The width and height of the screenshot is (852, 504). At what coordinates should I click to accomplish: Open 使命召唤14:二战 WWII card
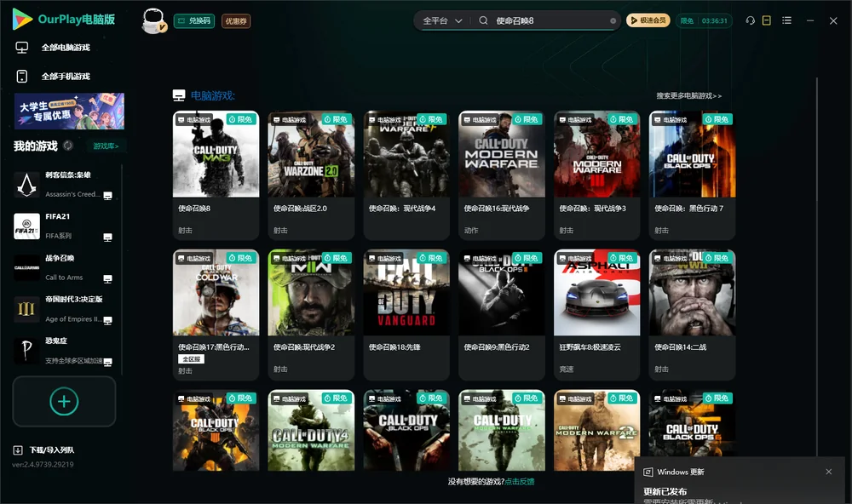[x=692, y=315]
